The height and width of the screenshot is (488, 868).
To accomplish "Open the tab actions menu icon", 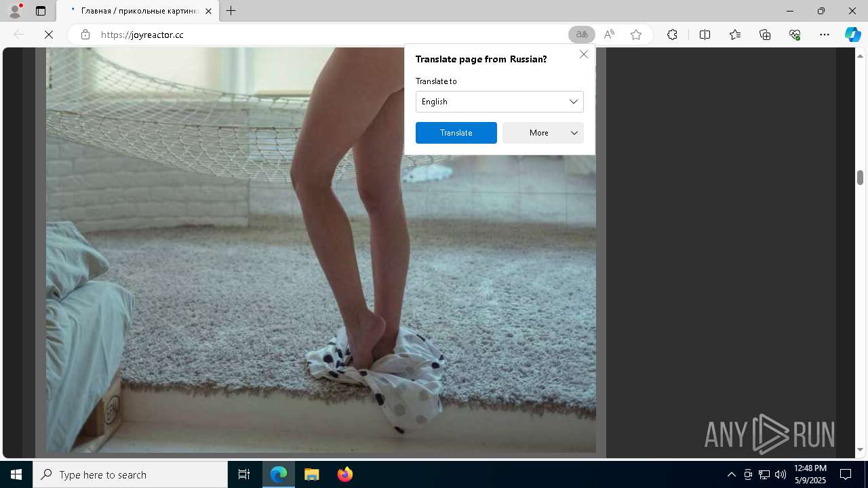I will coord(41,11).
